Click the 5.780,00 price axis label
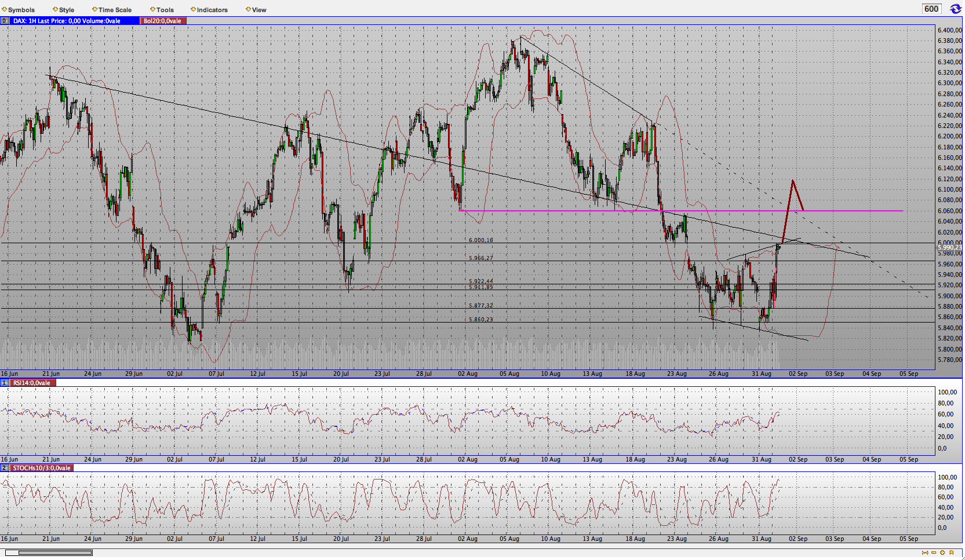 [950, 360]
